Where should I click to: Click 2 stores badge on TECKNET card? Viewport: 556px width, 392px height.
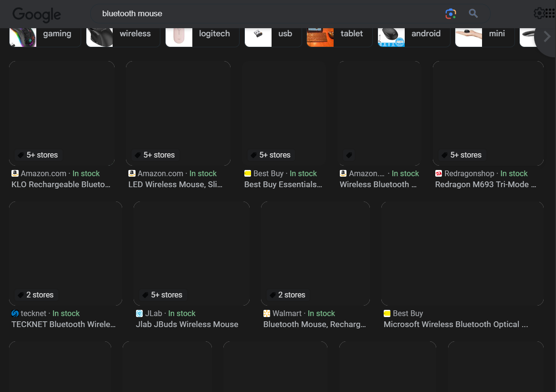coord(35,295)
